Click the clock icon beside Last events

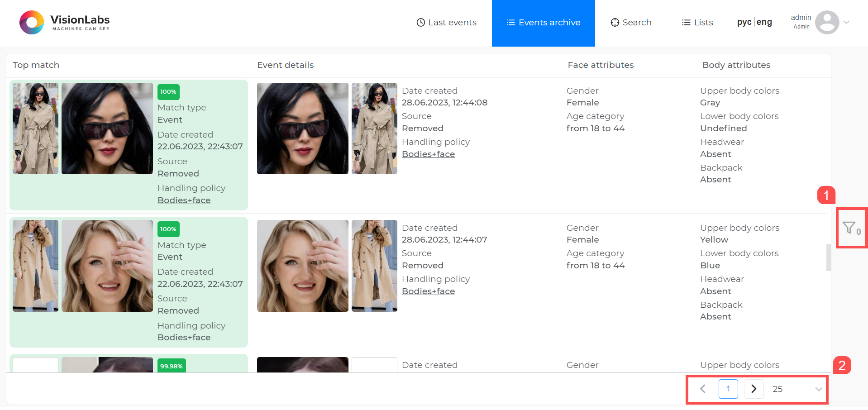[420, 22]
